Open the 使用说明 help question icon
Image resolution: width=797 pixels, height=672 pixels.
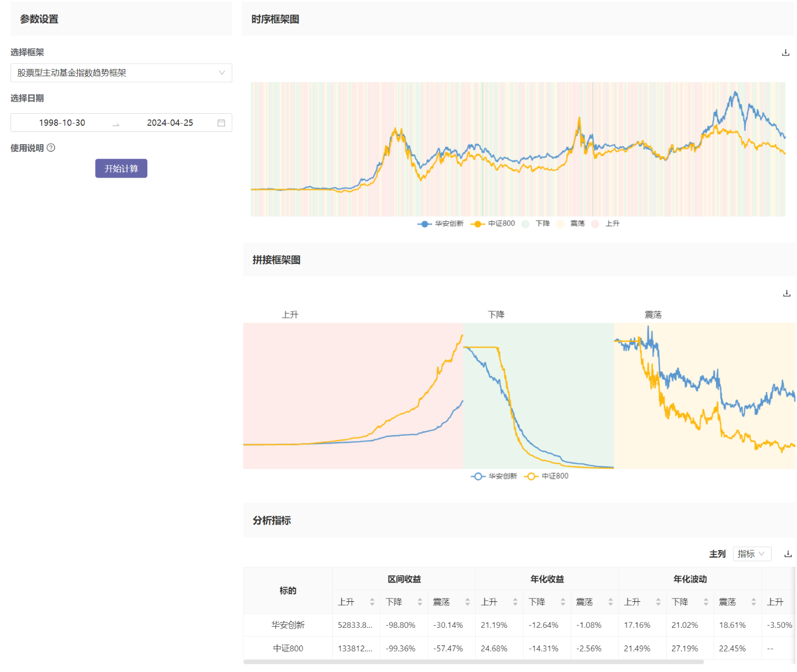51,148
